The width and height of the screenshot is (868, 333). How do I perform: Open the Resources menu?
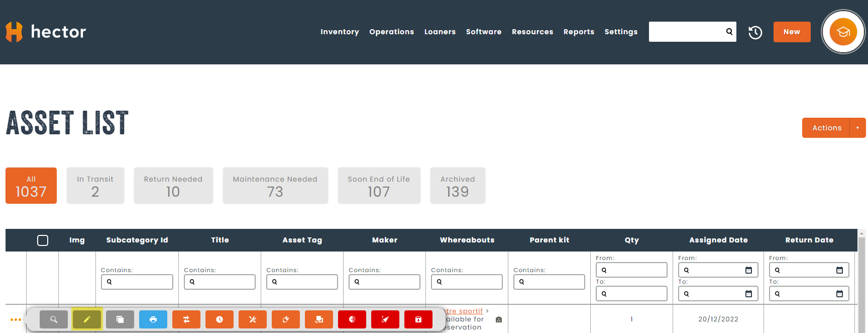[532, 32]
